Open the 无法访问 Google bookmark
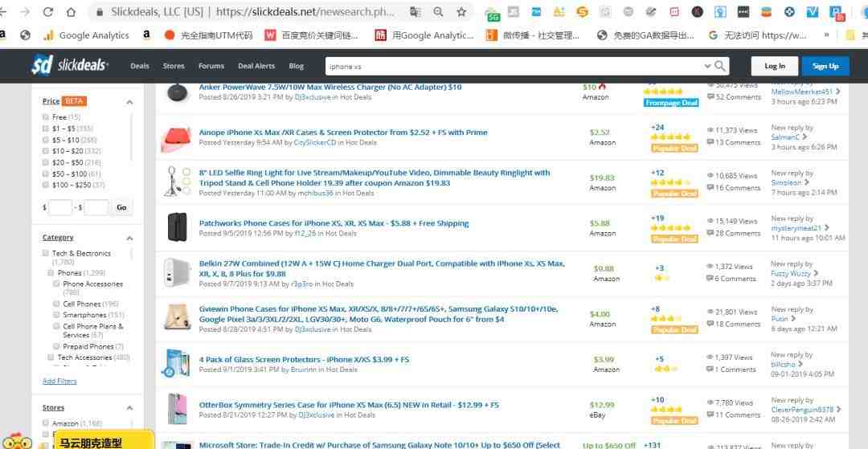 click(757, 35)
